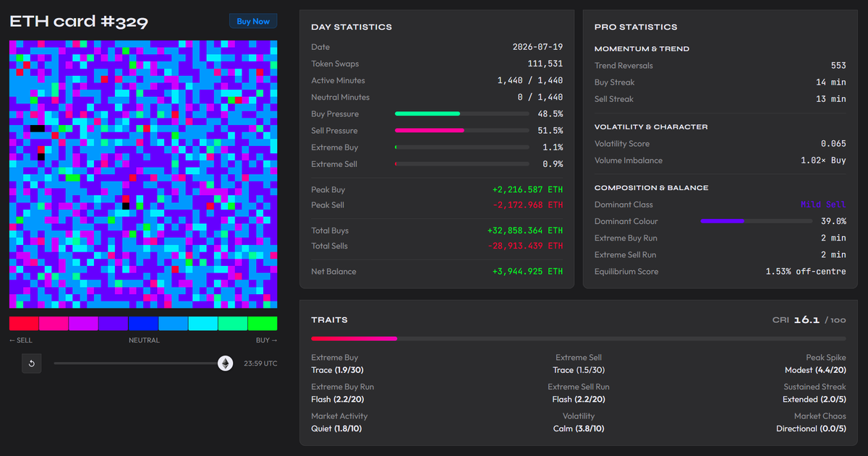The width and height of the screenshot is (868, 456).
Task: Click the Extreme Buy Run row label
Action: pos(626,238)
